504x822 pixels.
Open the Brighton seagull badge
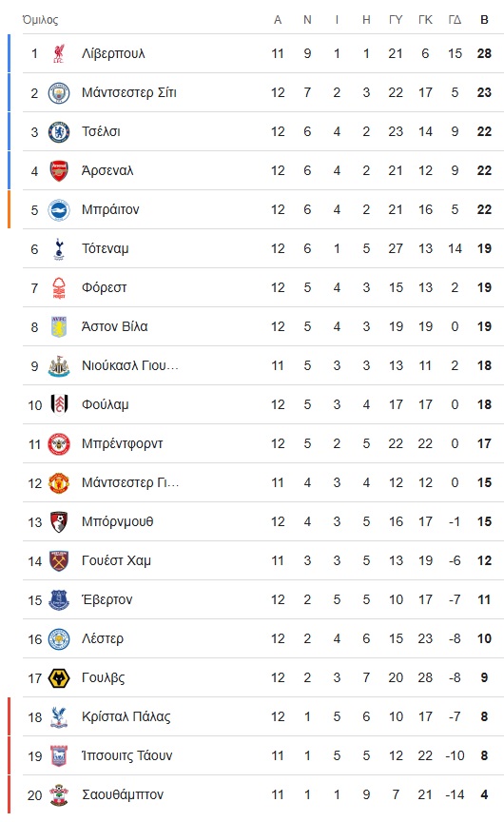pos(59,209)
